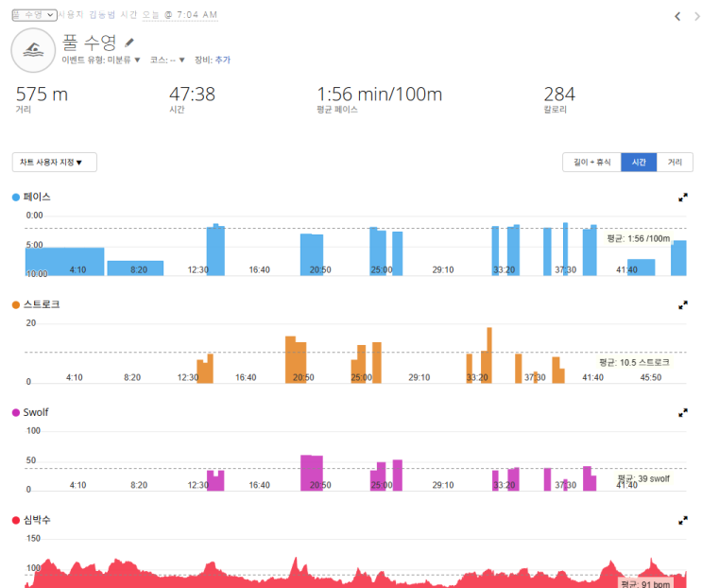Select the 시간 tab
Screen dimensions: 702x588
coord(639,162)
